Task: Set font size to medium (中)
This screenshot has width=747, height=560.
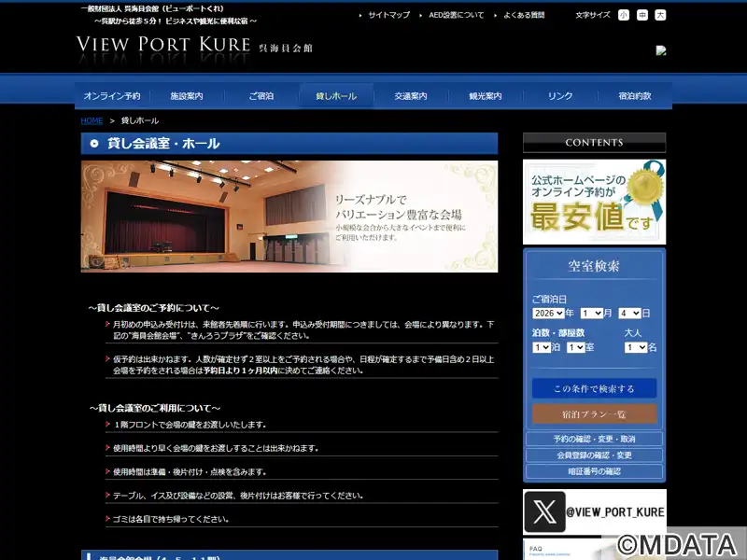Action: pyautogui.click(x=642, y=15)
